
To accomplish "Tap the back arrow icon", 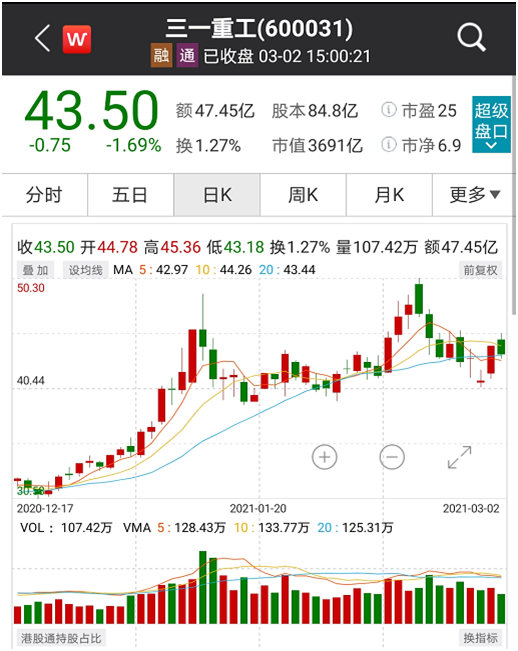I will [43, 38].
